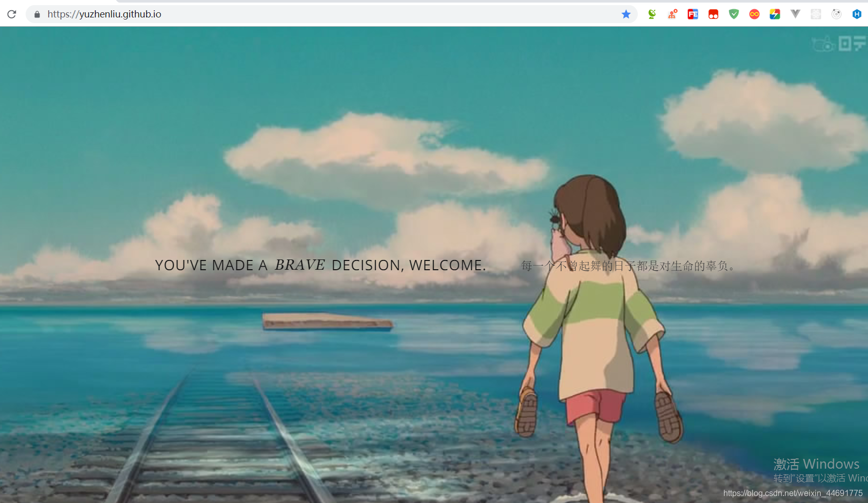Image resolution: width=868 pixels, height=503 pixels.
Task: Open the colorful lightning bolt extension
Action: click(775, 14)
